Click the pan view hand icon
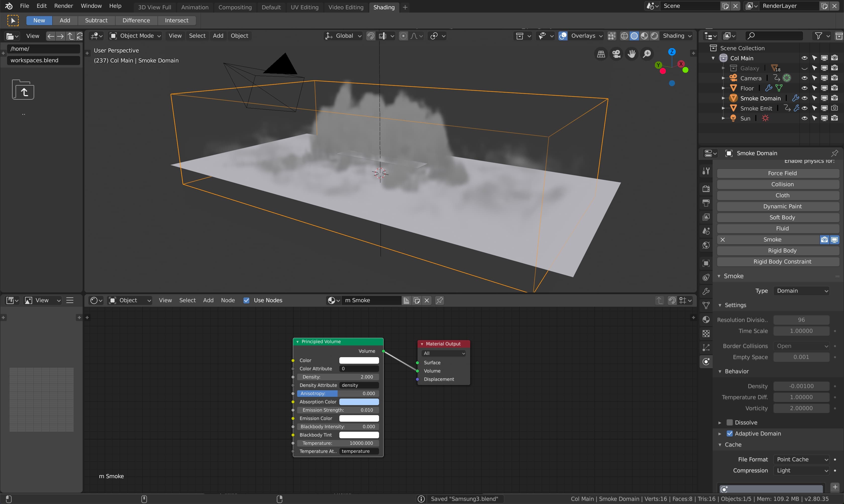This screenshot has height=504, width=844. pyautogui.click(x=632, y=54)
